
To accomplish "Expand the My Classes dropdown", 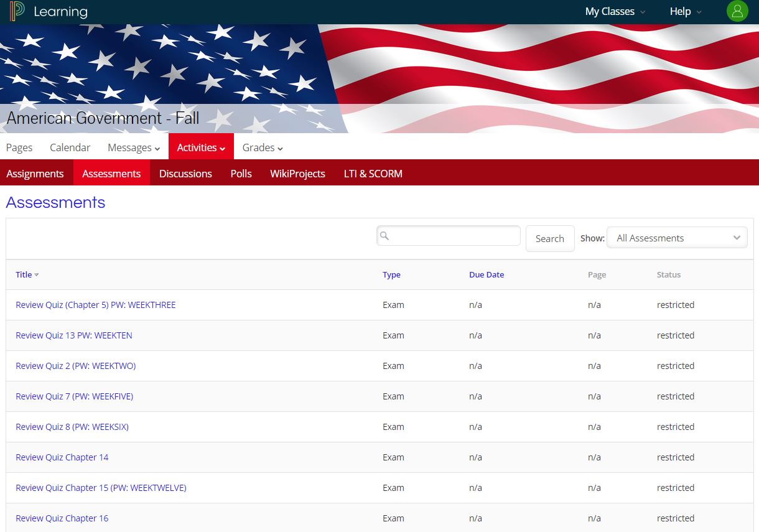I will click(615, 11).
